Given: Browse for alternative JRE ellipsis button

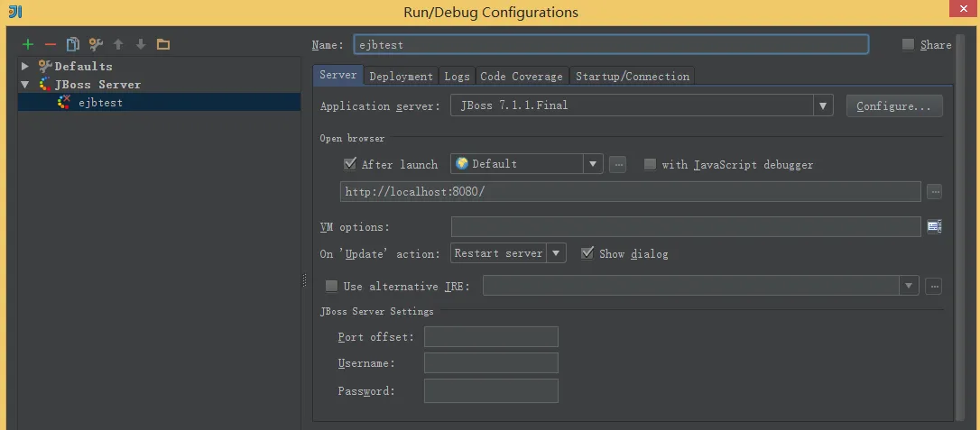Looking at the screenshot, I should click(x=934, y=287).
